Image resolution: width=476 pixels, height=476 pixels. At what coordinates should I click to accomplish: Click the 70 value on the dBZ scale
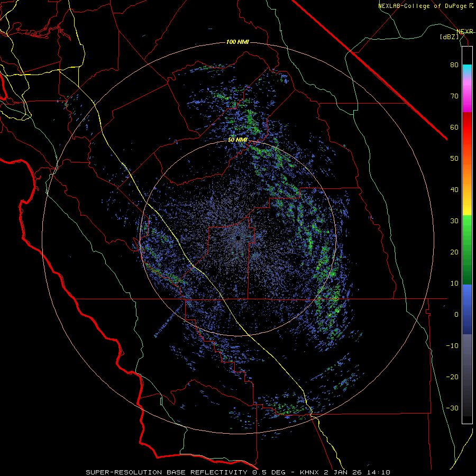pos(454,96)
